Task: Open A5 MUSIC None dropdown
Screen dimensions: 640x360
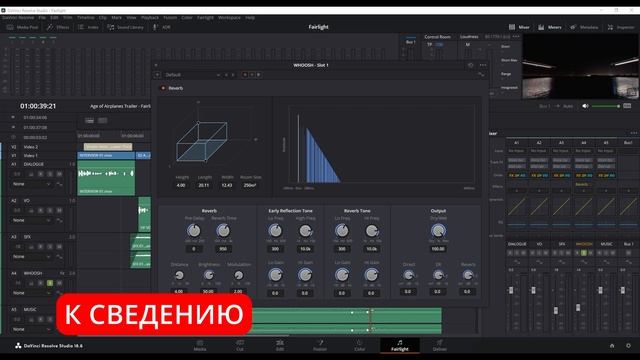Action: click(x=31, y=329)
